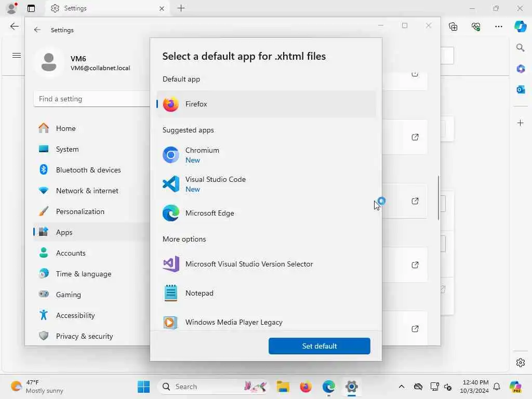Add a sidebar app with plus icon
Image resolution: width=532 pixels, height=399 pixels.
click(521, 123)
